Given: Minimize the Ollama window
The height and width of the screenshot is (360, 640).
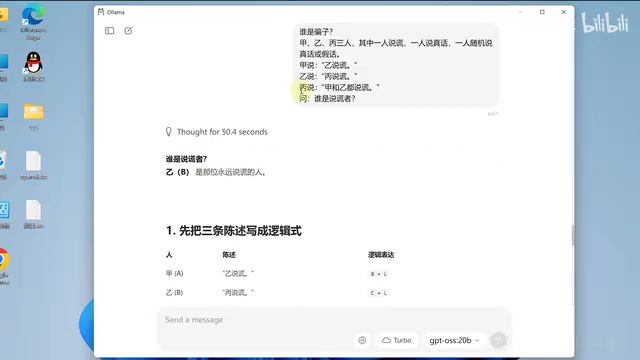Looking at the screenshot, I should pyautogui.click(x=520, y=12).
